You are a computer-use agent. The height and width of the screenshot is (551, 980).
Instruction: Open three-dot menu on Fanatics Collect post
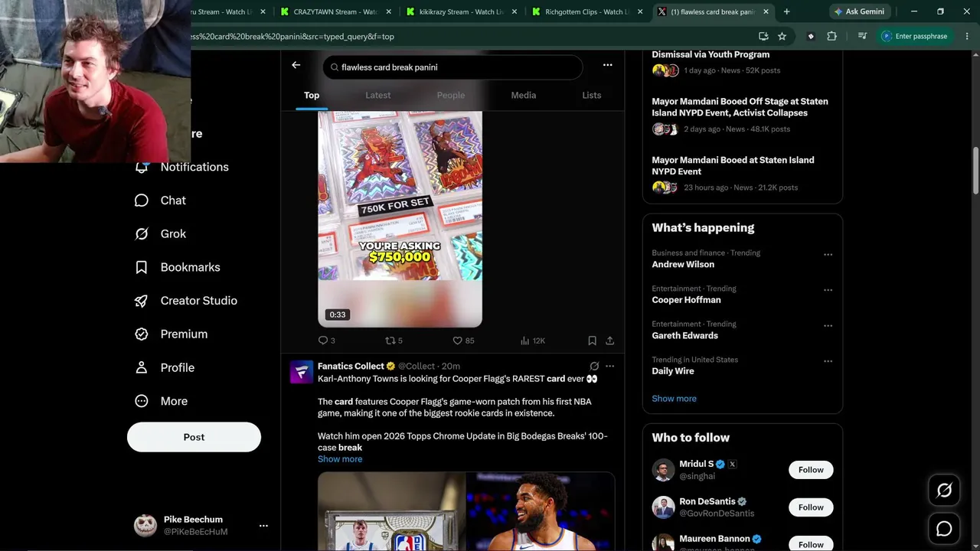[x=609, y=367]
